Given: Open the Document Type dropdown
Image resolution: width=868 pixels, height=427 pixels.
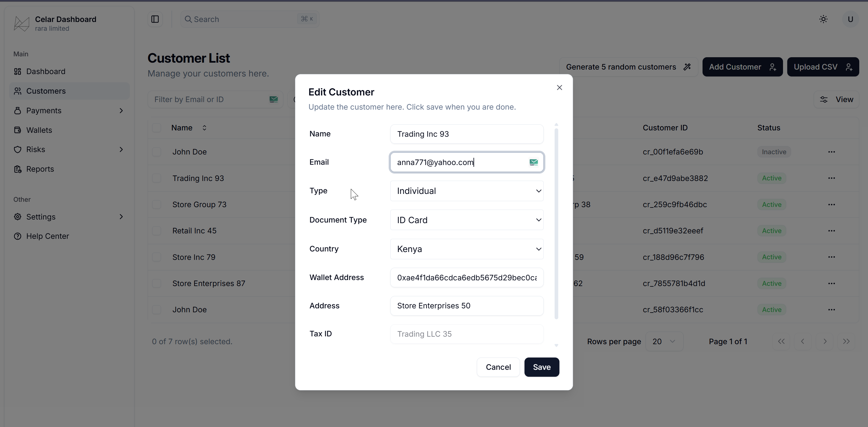Looking at the screenshot, I should click(x=466, y=220).
